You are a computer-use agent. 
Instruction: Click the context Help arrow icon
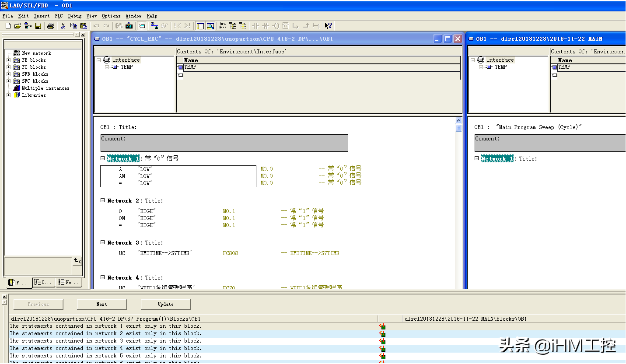coord(329,26)
